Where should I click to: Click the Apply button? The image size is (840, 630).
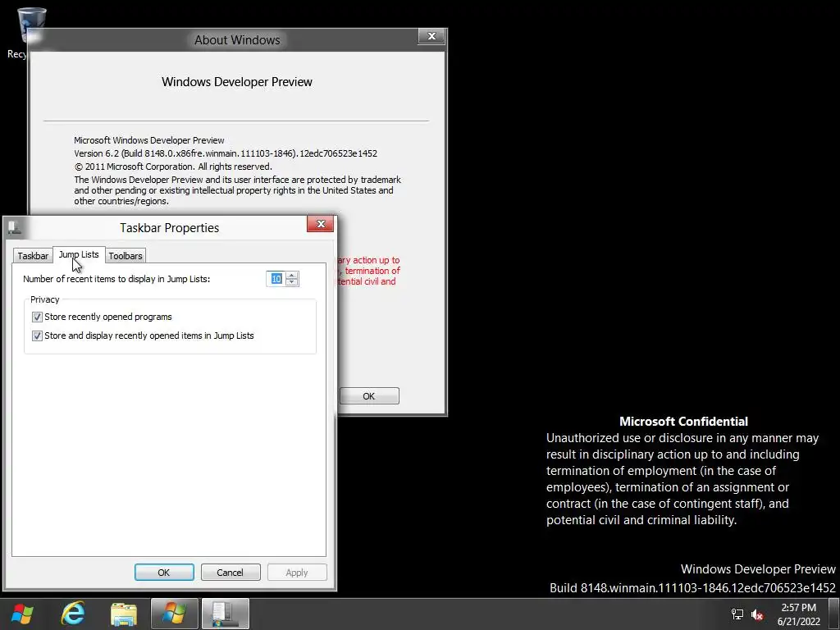pos(297,572)
